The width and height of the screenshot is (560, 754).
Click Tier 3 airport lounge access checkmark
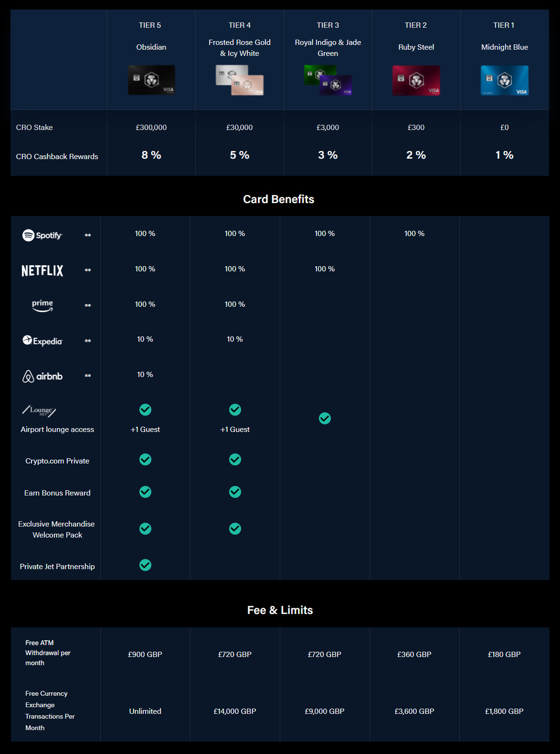click(325, 419)
